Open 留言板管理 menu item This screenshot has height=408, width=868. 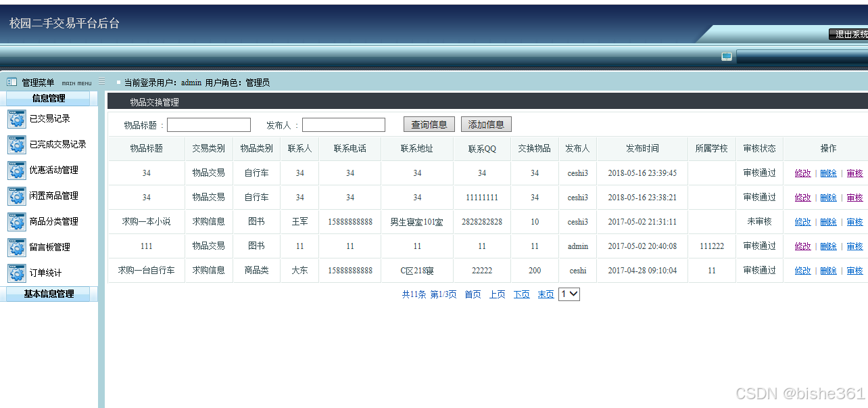pos(49,247)
